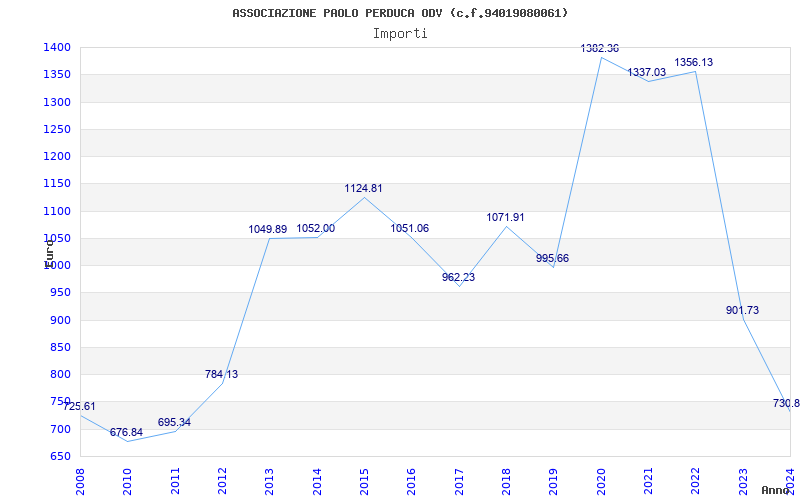800x500 pixels.
Task: Select the 1356.13 data label
Action: coord(694,63)
